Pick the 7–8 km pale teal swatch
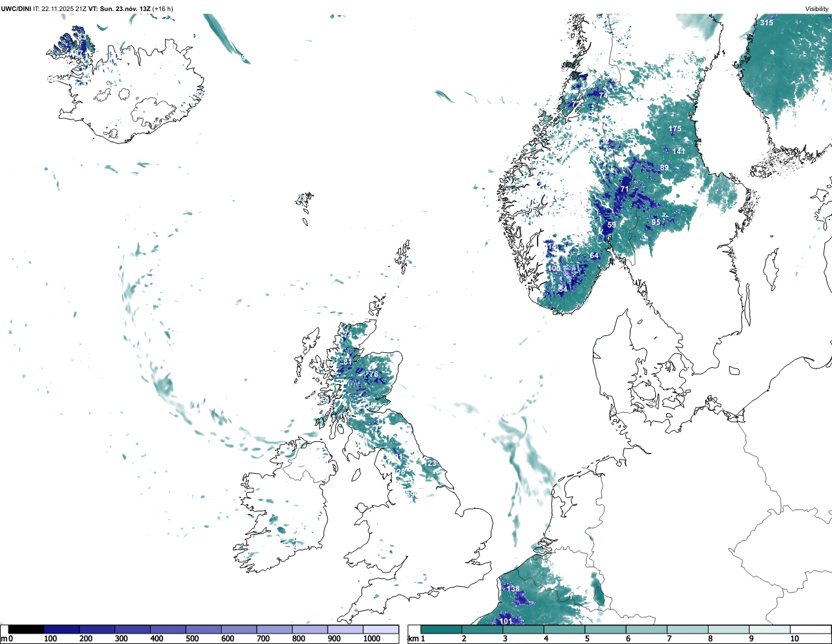 point(688,629)
